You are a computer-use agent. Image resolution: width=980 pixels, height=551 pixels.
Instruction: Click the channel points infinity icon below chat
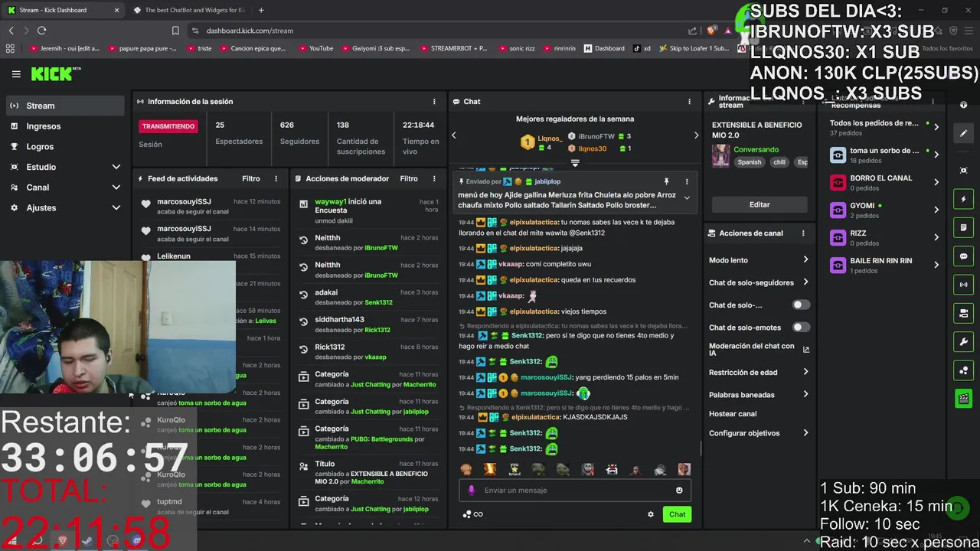click(x=473, y=514)
